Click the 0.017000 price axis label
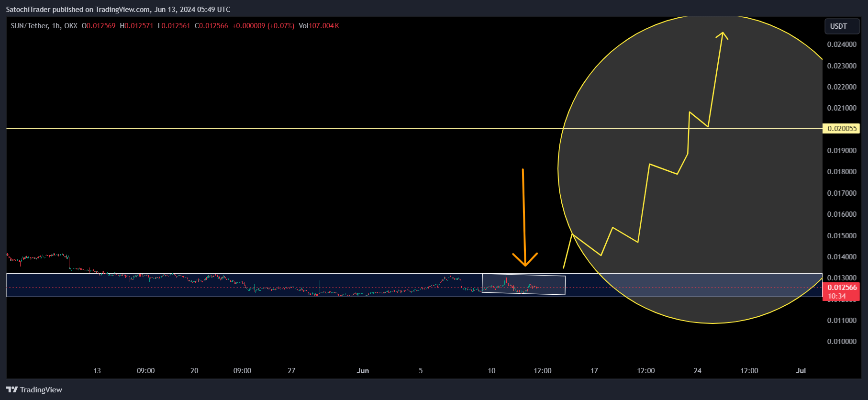The height and width of the screenshot is (400, 868). [x=842, y=193]
